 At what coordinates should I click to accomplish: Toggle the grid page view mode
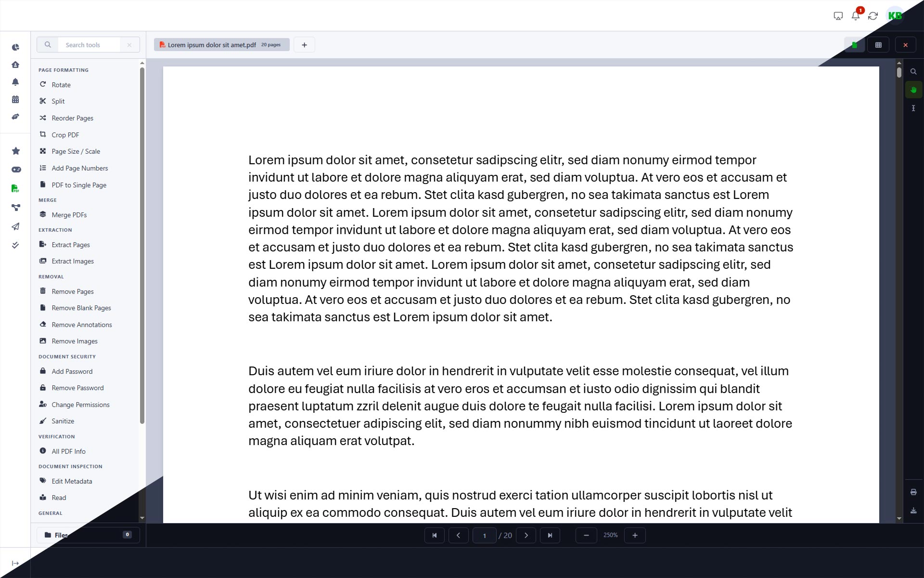click(879, 44)
